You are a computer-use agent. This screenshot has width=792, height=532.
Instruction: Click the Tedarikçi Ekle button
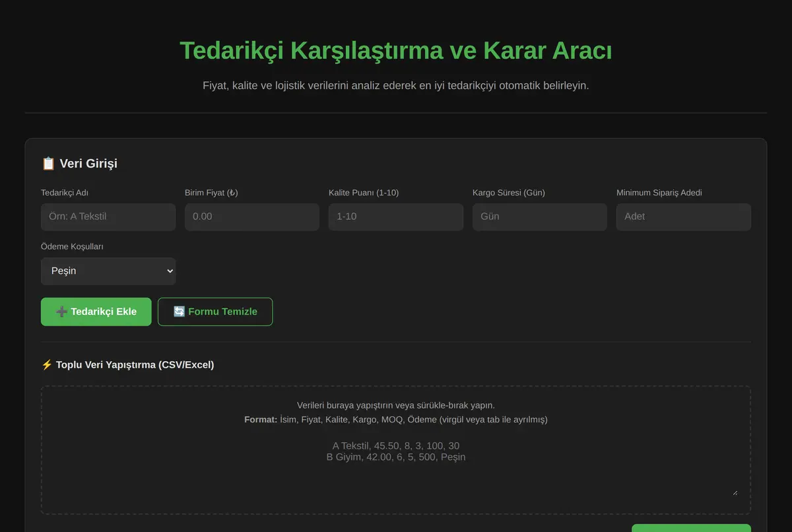click(x=96, y=312)
